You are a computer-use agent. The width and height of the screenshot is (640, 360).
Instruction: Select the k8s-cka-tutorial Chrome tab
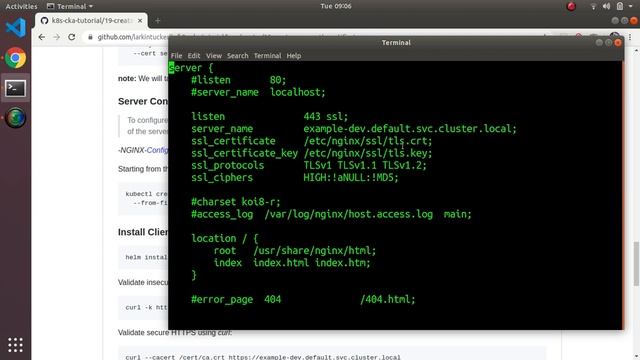click(91, 20)
